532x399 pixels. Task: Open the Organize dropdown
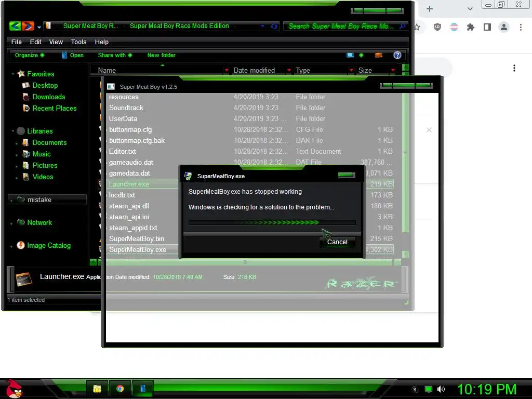click(x=29, y=55)
